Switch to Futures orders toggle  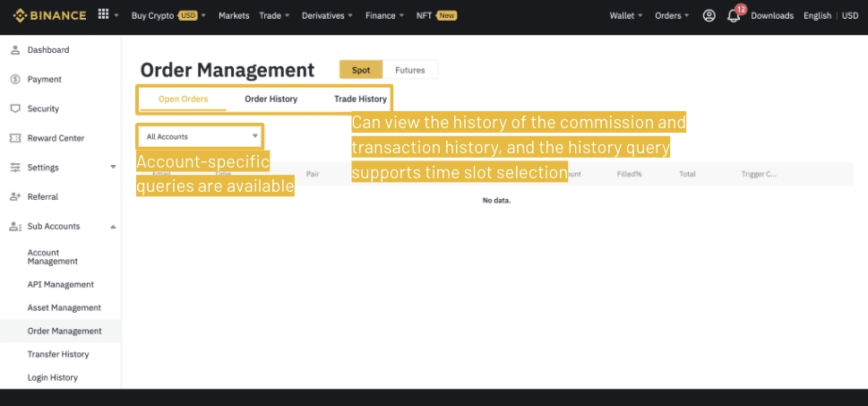coord(410,70)
